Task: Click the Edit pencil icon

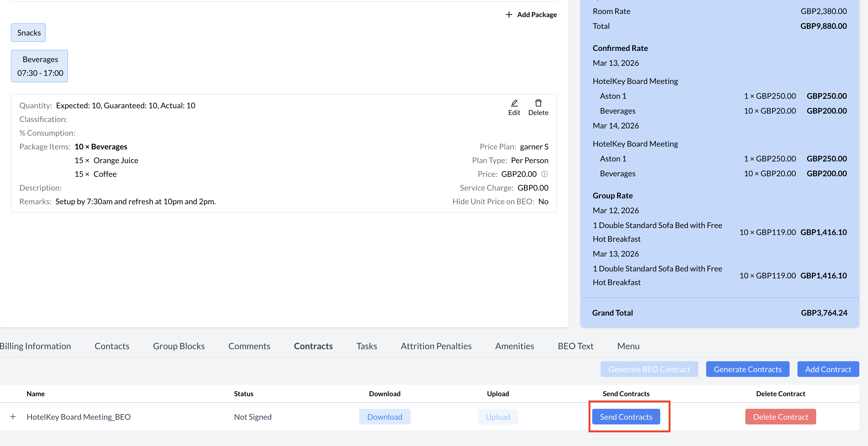Action: point(514,103)
